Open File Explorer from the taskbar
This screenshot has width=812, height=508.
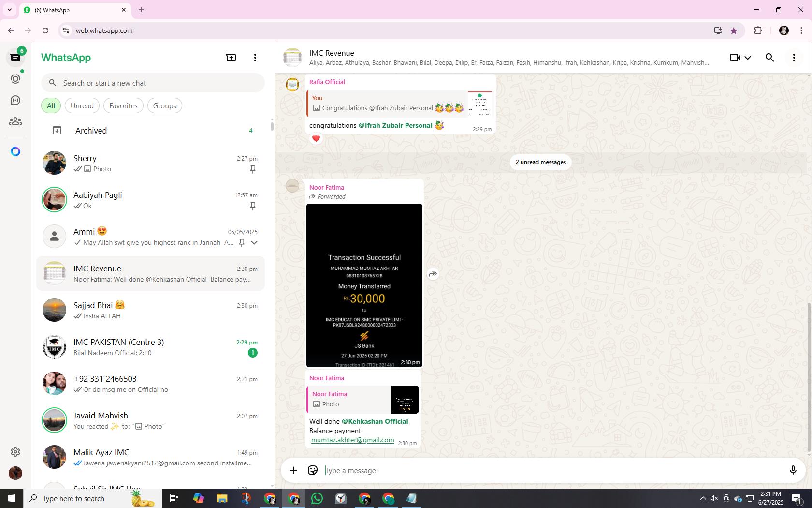point(222,498)
